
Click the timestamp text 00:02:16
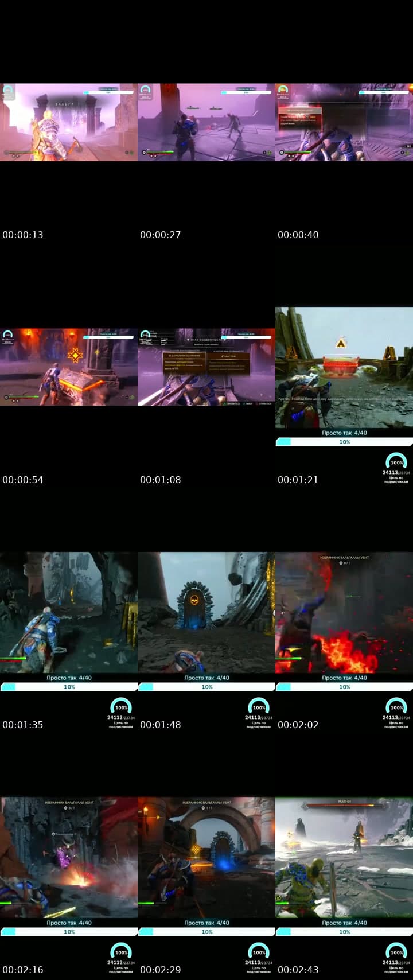tap(23, 970)
